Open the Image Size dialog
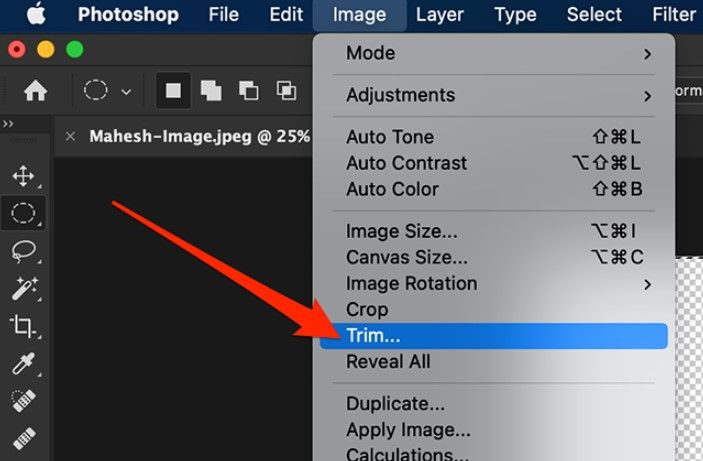 point(494,231)
